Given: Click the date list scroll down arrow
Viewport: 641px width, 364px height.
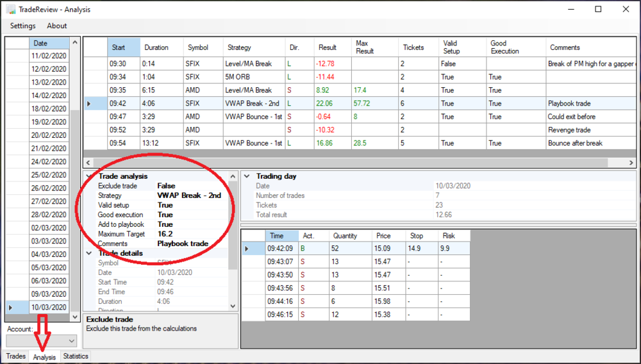Looking at the screenshot, I should pos(75,308).
